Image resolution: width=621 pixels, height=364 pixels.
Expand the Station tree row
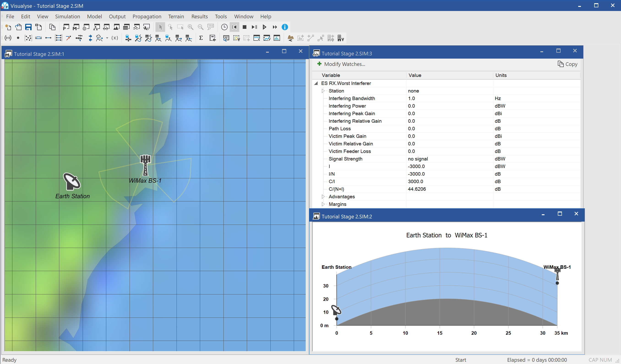323,91
